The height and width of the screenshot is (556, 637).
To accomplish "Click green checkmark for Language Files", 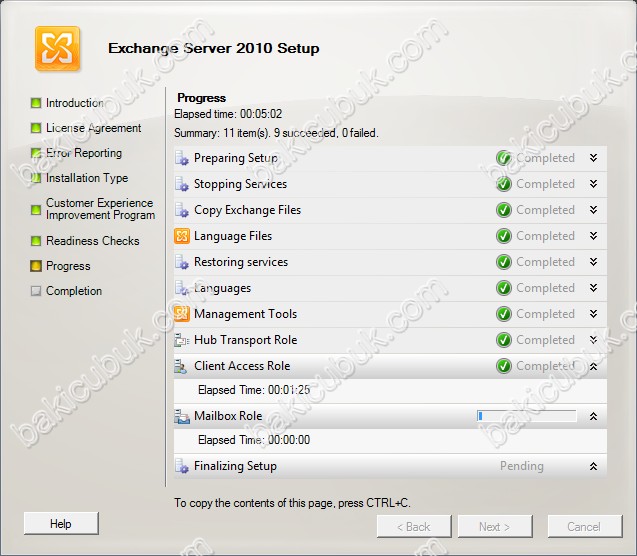I will point(504,236).
